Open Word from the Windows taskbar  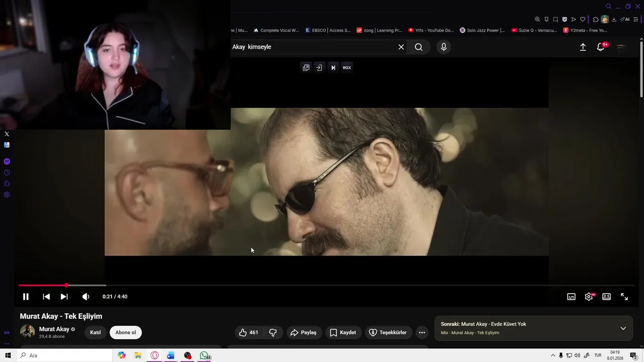[x=171, y=355]
